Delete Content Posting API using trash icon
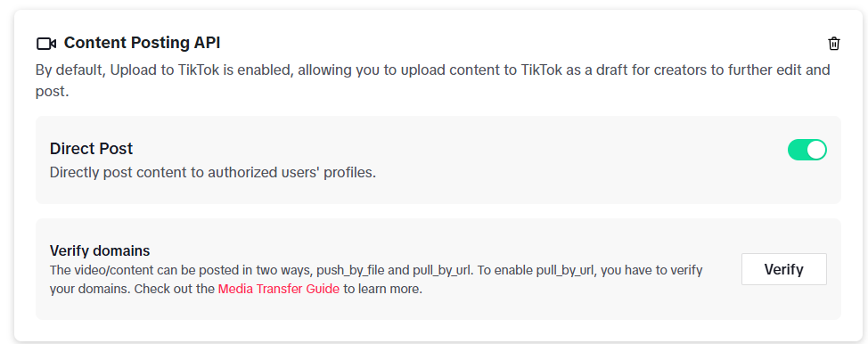The image size is (868, 344). [x=833, y=44]
